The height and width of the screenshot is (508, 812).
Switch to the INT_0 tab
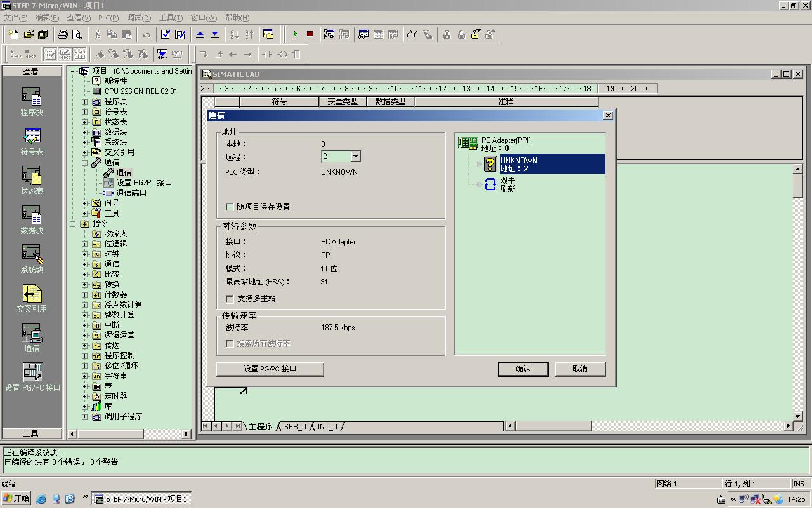coord(328,427)
